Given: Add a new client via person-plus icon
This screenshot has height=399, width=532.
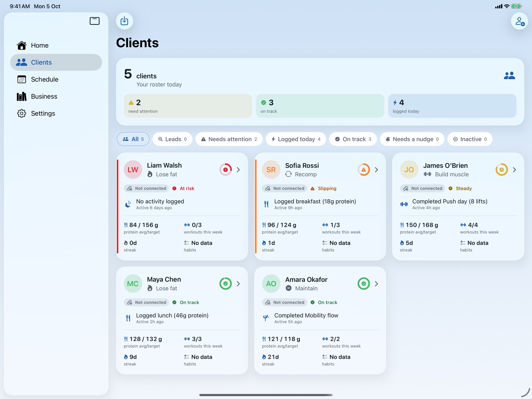Looking at the screenshot, I should (x=519, y=21).
